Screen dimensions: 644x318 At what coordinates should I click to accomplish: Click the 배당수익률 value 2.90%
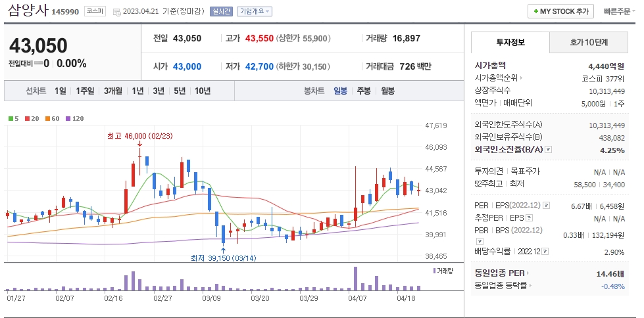click(x=614, y=252)
